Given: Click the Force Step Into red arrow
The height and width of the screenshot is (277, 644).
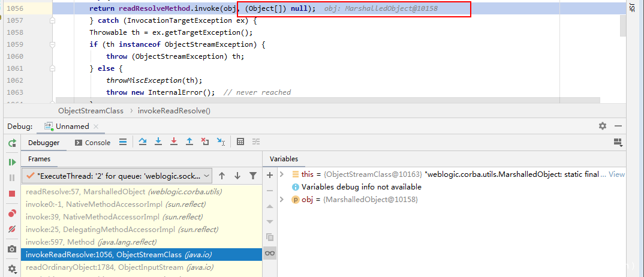Looking at the screenshot, I should (x=174, y=142).
